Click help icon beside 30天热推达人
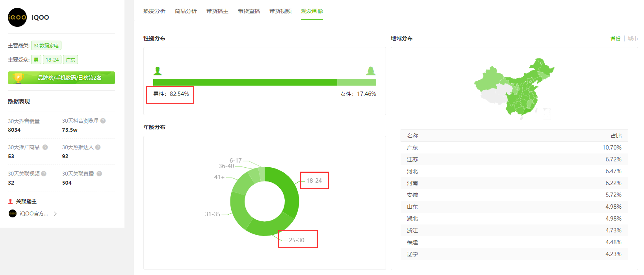 [98, 147]
